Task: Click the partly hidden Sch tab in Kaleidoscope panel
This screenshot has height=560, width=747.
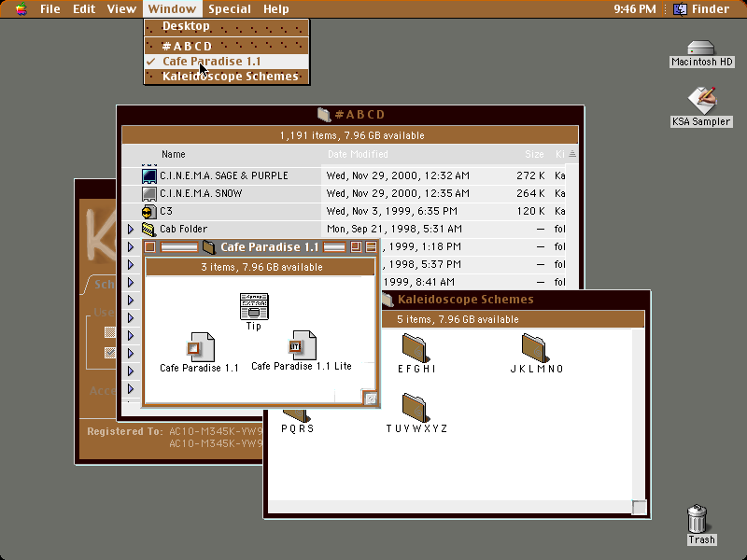Action: (101, 285)
